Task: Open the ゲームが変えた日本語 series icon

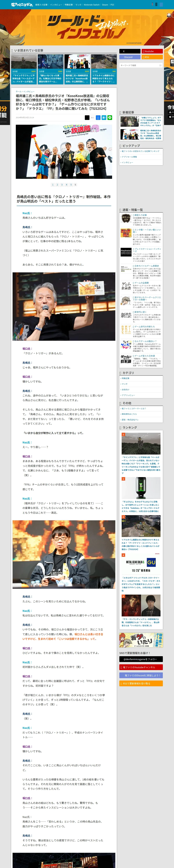Action: coord(126,359)
